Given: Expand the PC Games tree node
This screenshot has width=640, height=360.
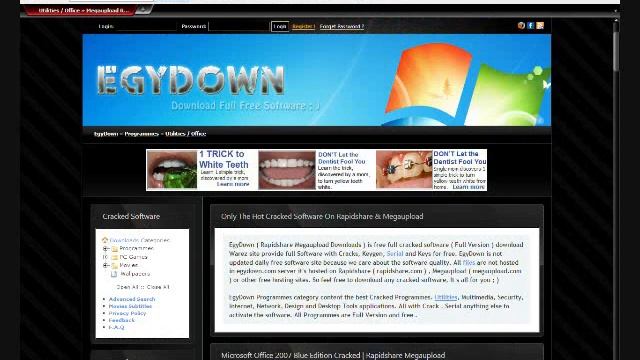Looking at the screenshot, I should click(105, 257).
